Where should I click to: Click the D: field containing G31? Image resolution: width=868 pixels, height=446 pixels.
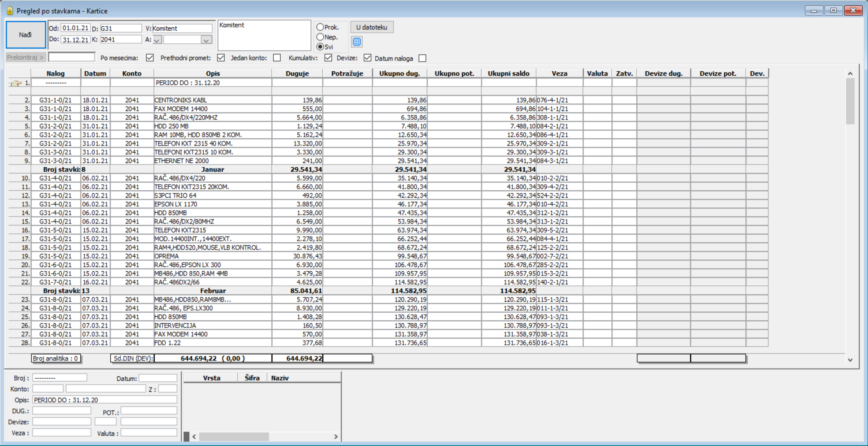(x=121, y=28)
